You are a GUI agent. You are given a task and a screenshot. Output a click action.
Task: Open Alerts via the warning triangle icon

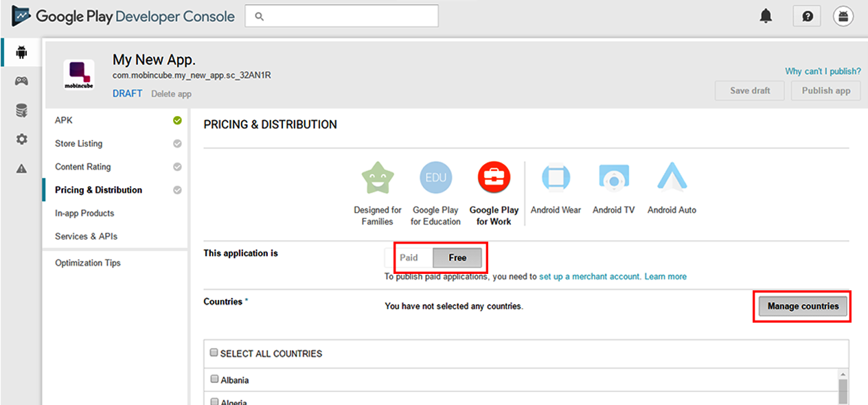pyautogui.click(x=22, y=168)
